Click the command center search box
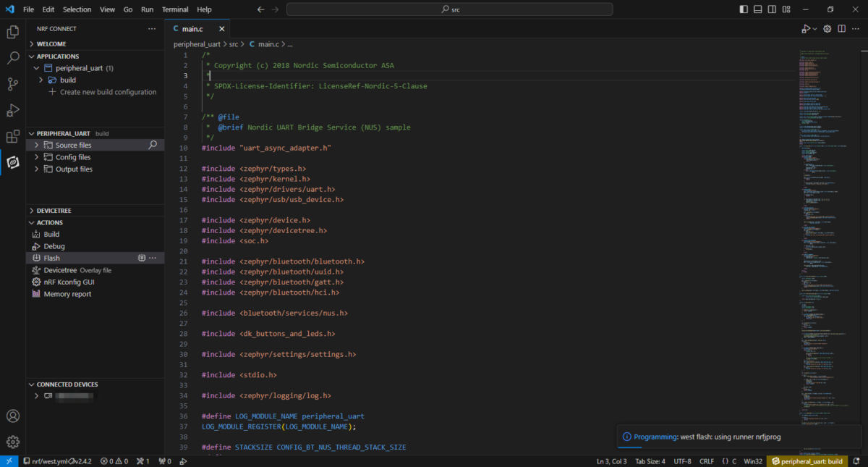868x467 pixels. (x=450, y=9)
